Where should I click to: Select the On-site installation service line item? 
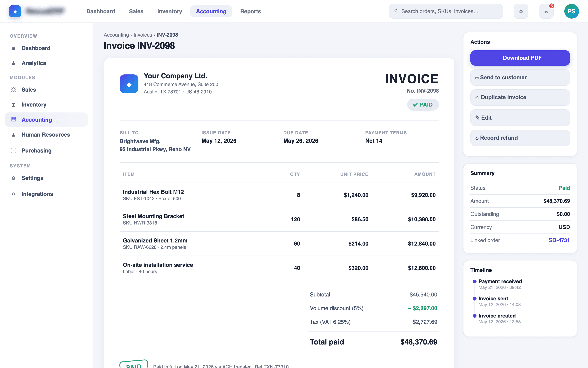[x=279, y=268]
